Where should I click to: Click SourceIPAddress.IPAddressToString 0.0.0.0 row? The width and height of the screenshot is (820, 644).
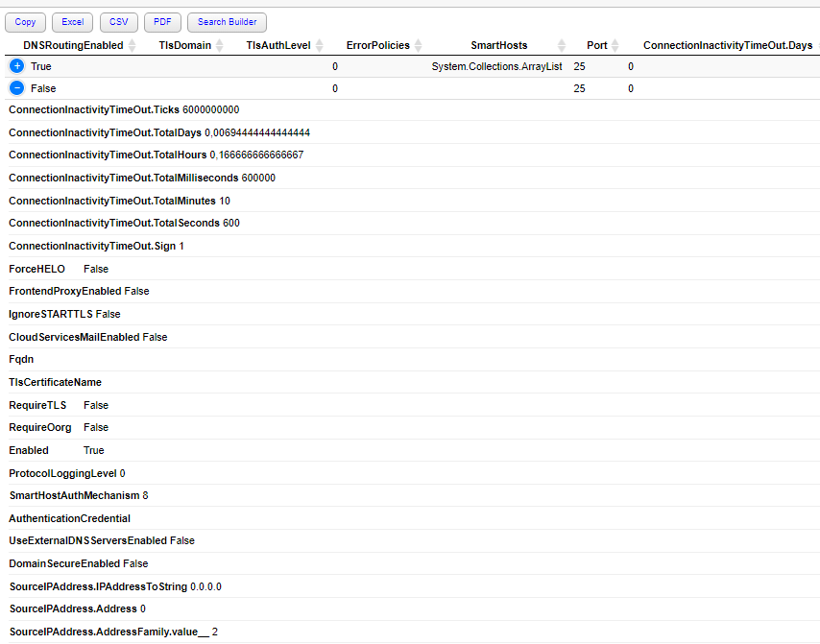point(412,586)
